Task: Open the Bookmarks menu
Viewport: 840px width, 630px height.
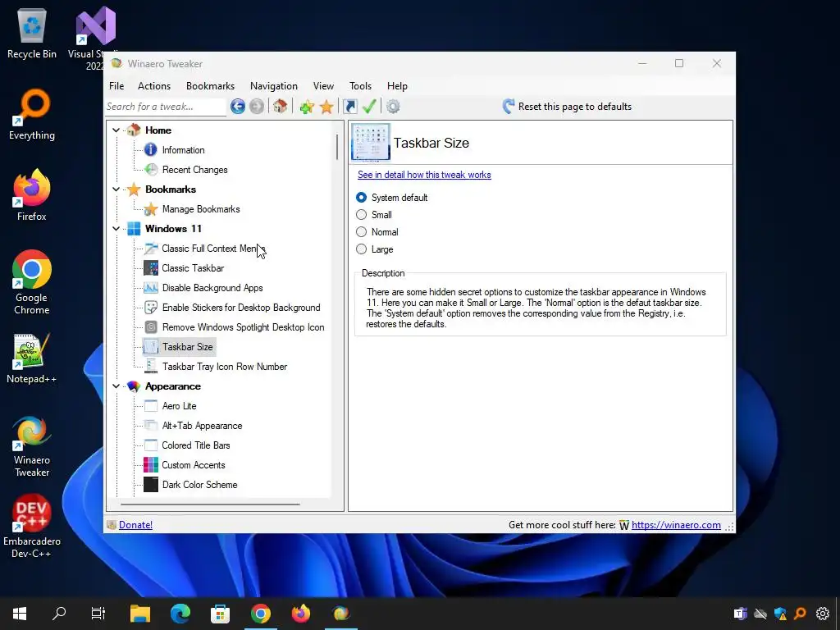Action: [x=210, y=85]
